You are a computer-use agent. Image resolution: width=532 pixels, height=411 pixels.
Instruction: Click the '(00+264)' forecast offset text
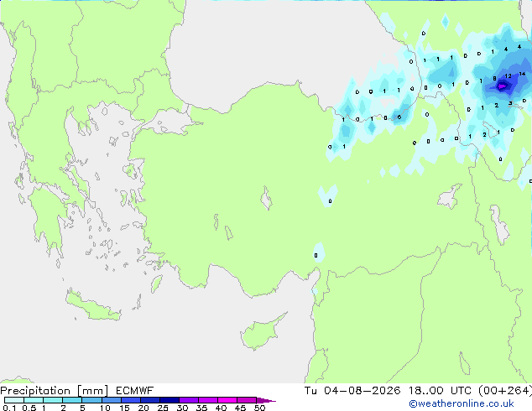(505, 391)
